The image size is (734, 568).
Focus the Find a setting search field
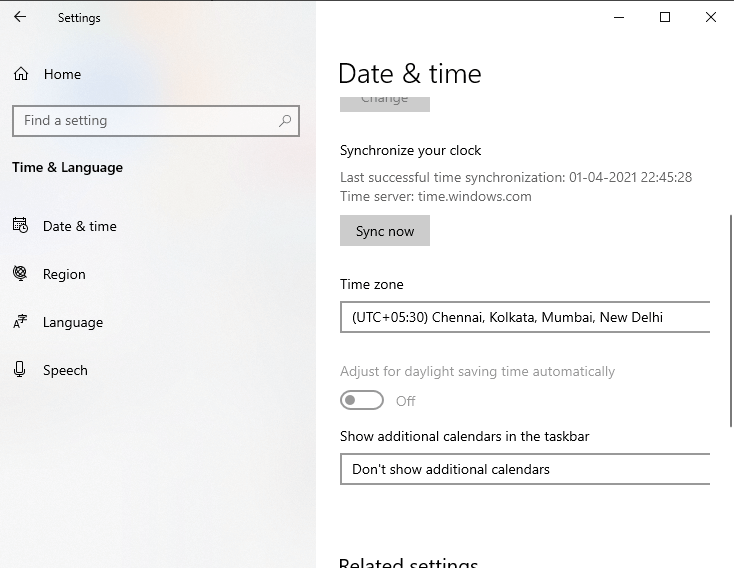coord(145,120)
